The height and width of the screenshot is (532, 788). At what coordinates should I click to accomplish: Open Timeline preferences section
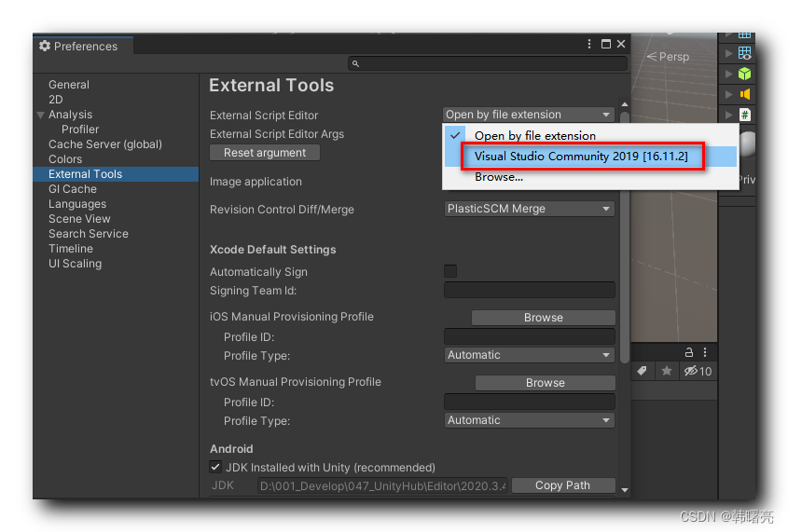tap(71, 249)
